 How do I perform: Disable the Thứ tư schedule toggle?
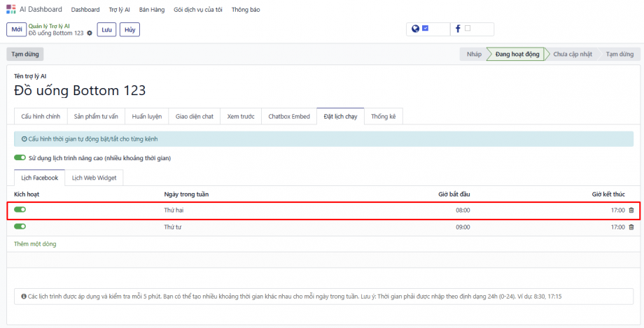coord(20,227)
